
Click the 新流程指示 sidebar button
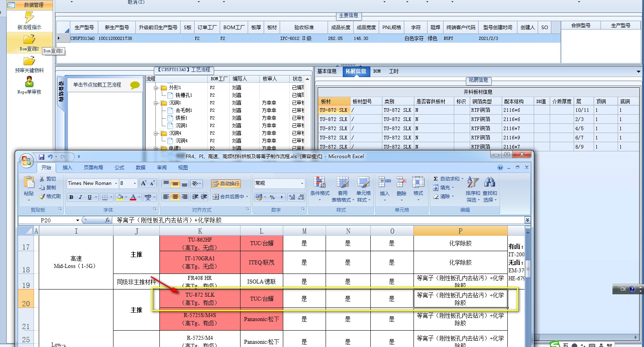pos(30,20)
